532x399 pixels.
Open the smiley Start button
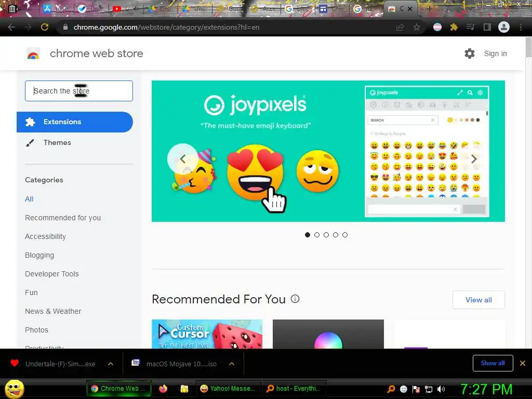[14, 389]
